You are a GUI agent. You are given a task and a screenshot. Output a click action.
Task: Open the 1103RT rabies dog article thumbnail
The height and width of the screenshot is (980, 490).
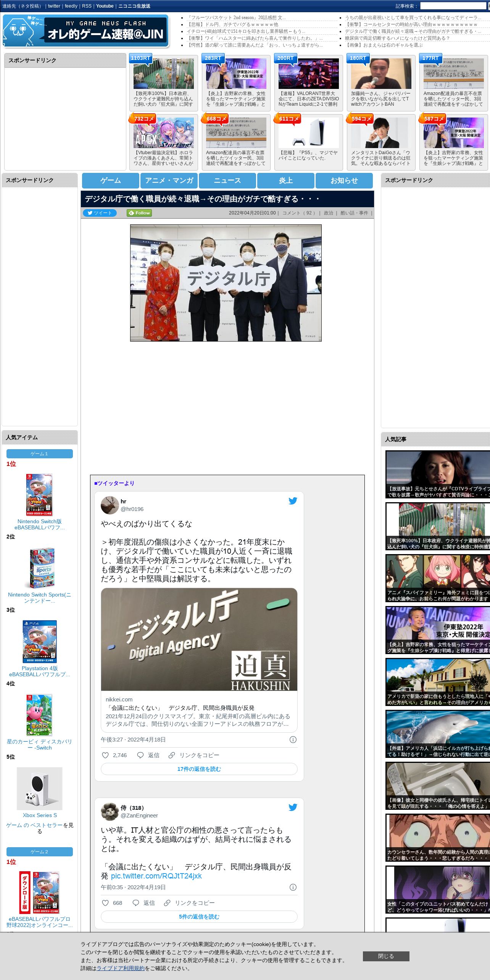coord(164,74)
